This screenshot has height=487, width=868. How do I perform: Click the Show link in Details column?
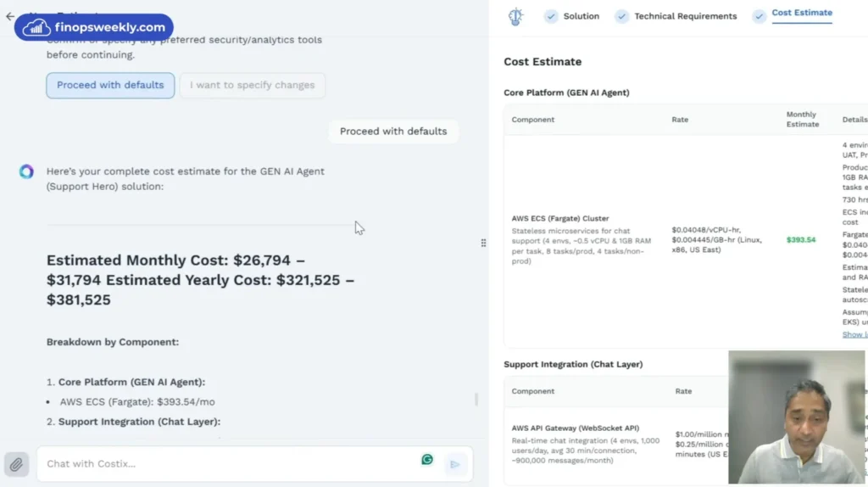click(x=854, y=334)
